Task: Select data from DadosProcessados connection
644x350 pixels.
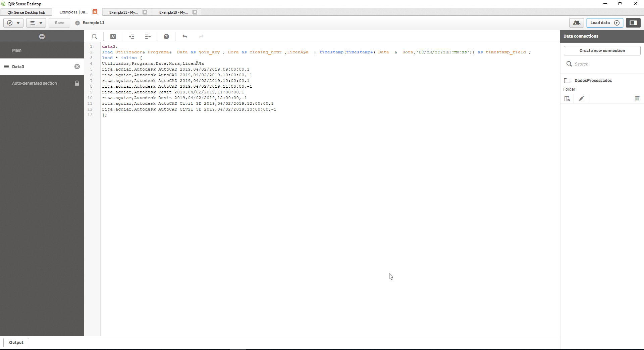Action: [x=567, y=98]
